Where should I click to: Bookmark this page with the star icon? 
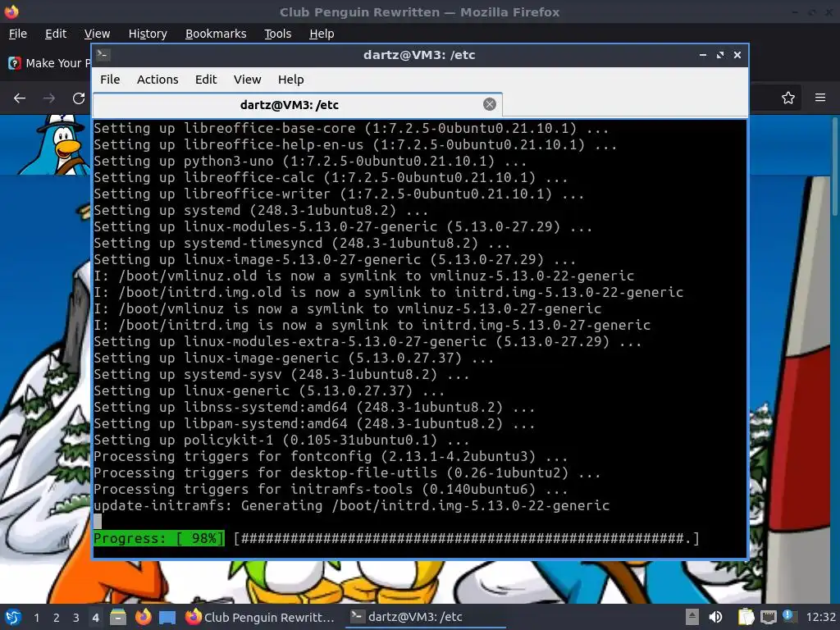788,98
